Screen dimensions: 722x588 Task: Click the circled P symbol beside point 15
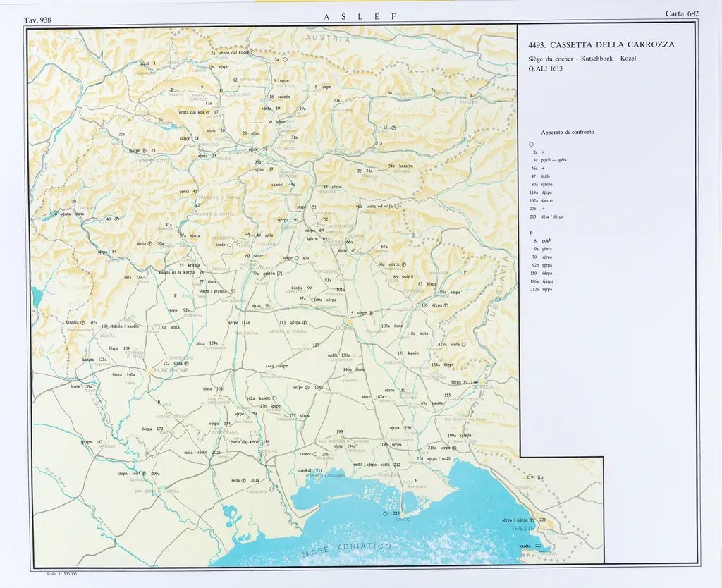393,128
